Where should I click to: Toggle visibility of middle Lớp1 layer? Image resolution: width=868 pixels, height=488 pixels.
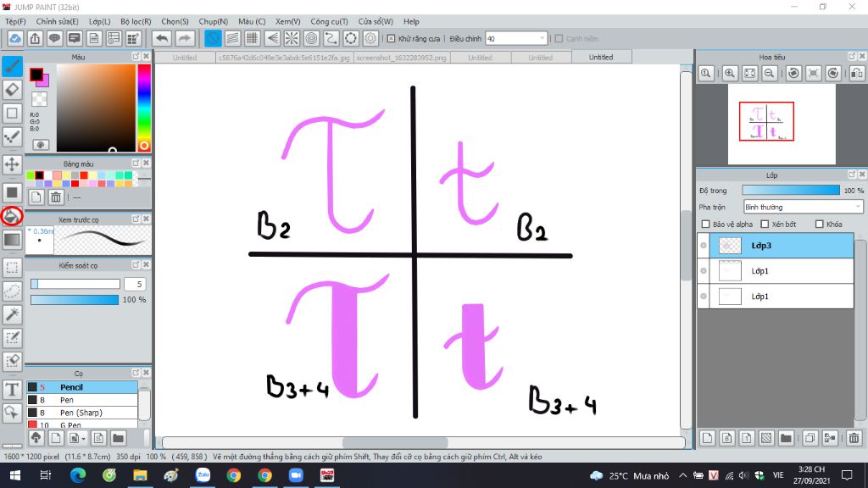coord(704,271)
